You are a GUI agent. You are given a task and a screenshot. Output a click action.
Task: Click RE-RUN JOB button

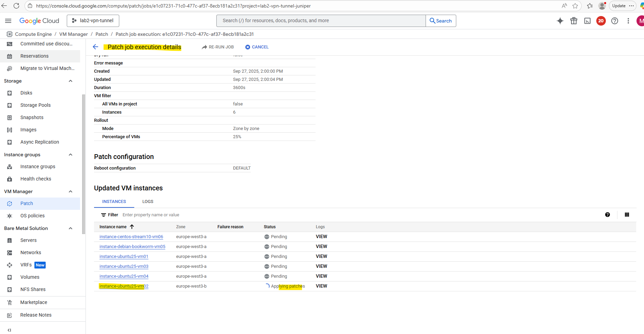tap(218, 47)
